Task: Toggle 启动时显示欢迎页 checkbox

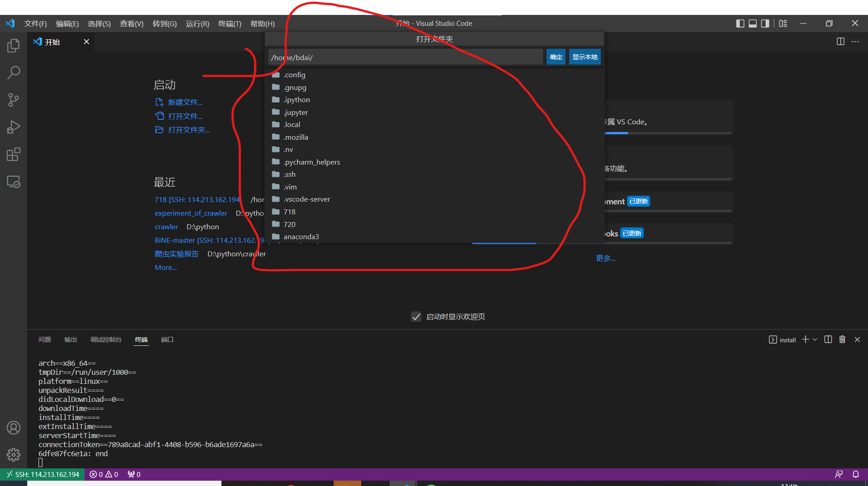Action: click(x=416, y=317)
